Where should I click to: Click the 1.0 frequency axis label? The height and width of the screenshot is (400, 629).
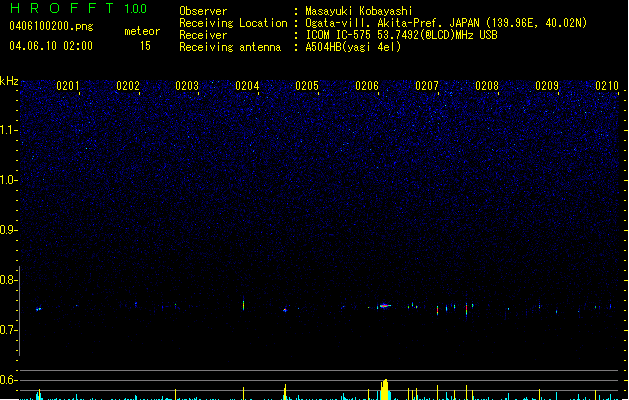[x=9, y=180]
